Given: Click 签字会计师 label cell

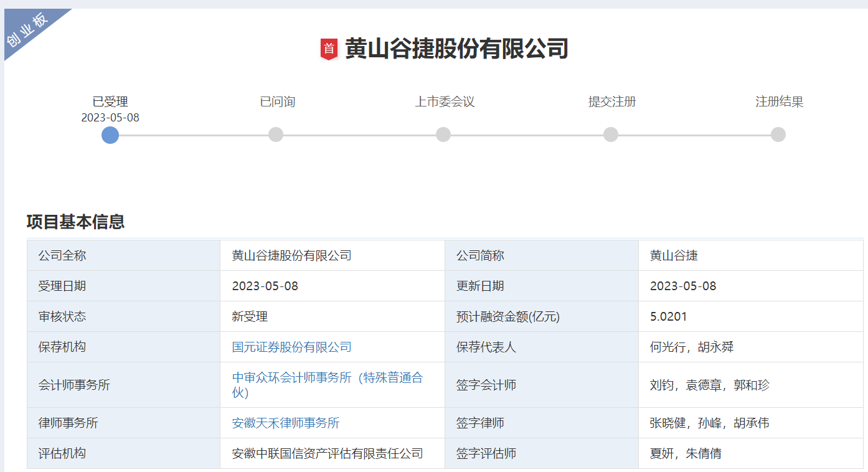Looking at the screenshot, I should [542, 385].
